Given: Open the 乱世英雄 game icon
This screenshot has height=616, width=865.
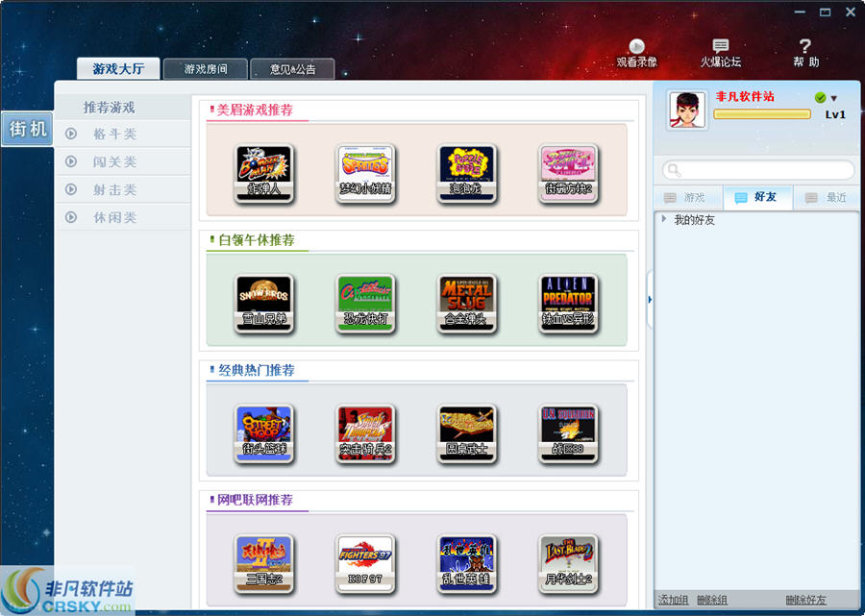Looking at the screenshot, I should point(467,563).
